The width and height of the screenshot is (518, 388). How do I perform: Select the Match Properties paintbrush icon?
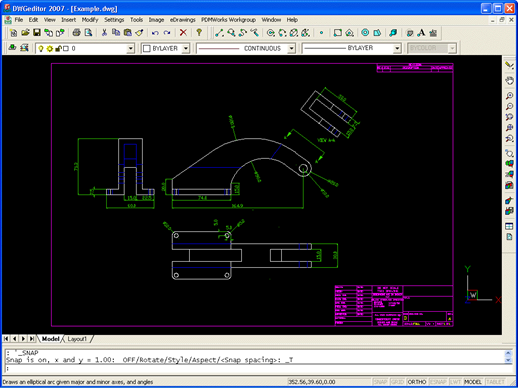139,33
